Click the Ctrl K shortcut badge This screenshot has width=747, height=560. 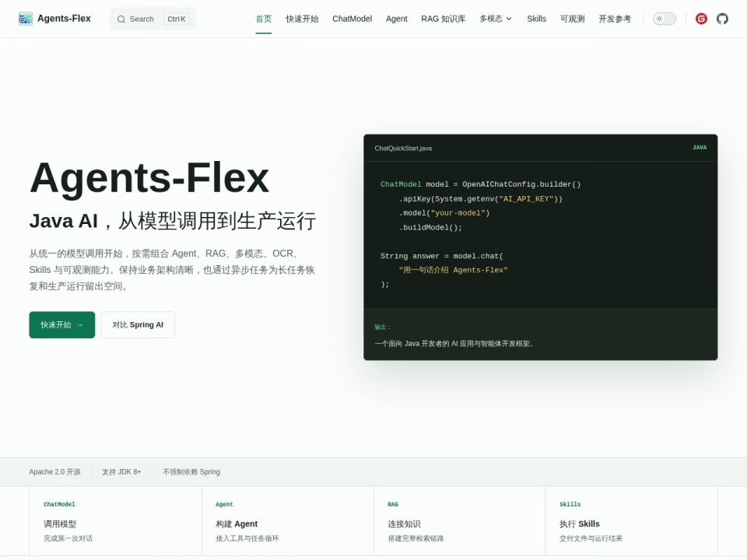click(177, 19)
